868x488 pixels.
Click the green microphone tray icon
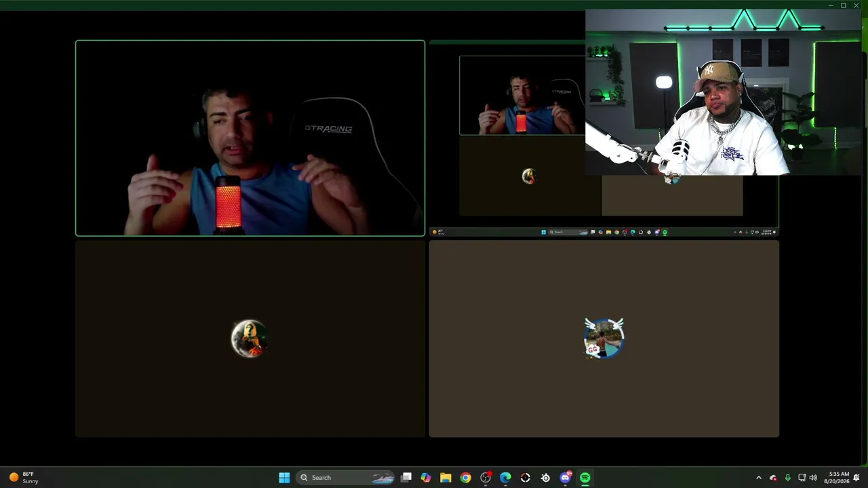point(787,478)
